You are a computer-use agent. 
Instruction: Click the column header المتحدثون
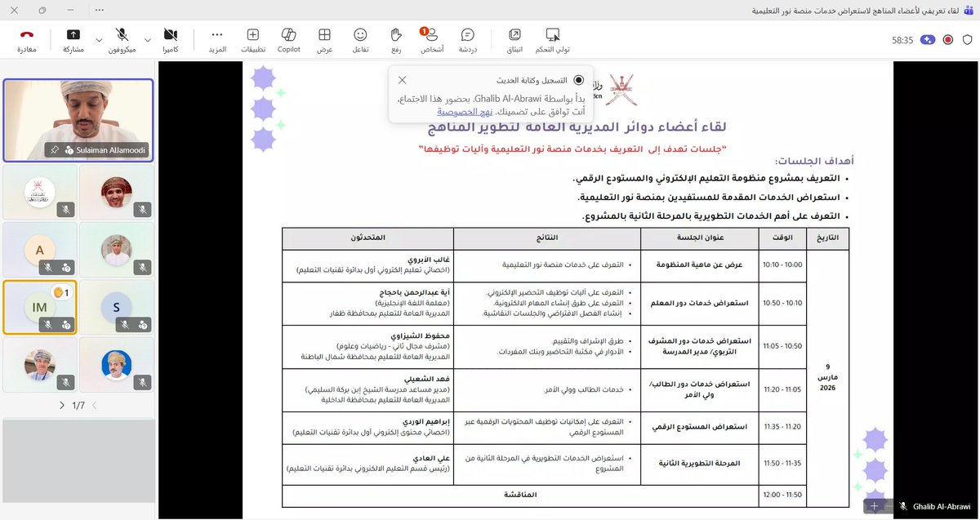click(x=367, y=238)
